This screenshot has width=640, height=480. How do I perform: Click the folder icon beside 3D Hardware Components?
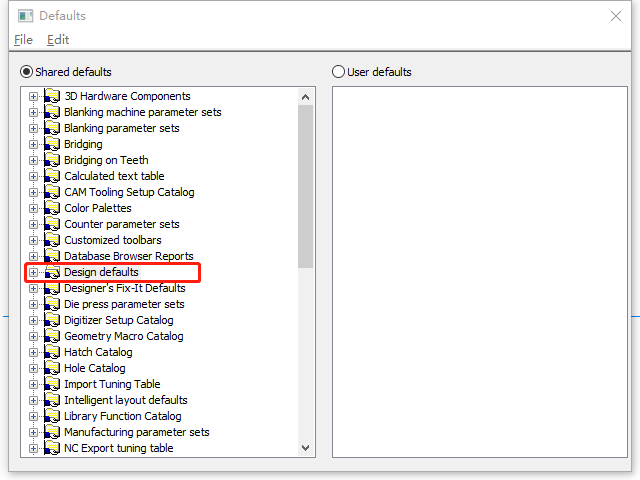[x=52, y=96]
